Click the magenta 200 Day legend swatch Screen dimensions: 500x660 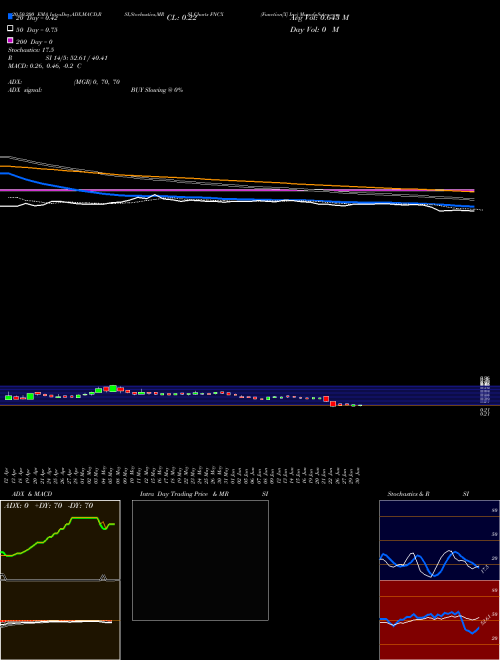[x=10, y=40]
